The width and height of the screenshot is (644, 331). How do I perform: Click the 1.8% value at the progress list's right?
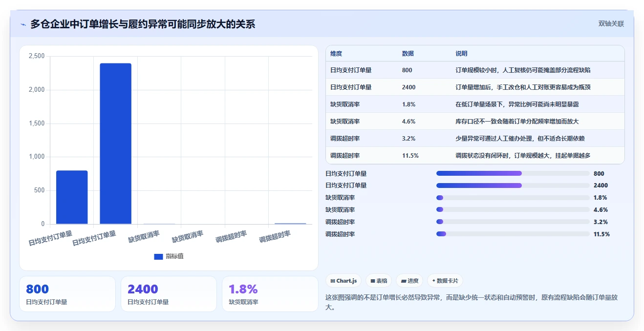[x=600, y=198]
